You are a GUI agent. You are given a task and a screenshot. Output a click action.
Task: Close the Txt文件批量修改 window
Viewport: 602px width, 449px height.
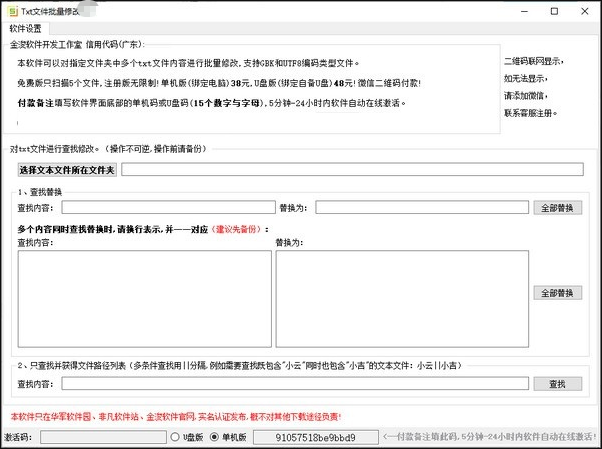click(x=584, y=11)
